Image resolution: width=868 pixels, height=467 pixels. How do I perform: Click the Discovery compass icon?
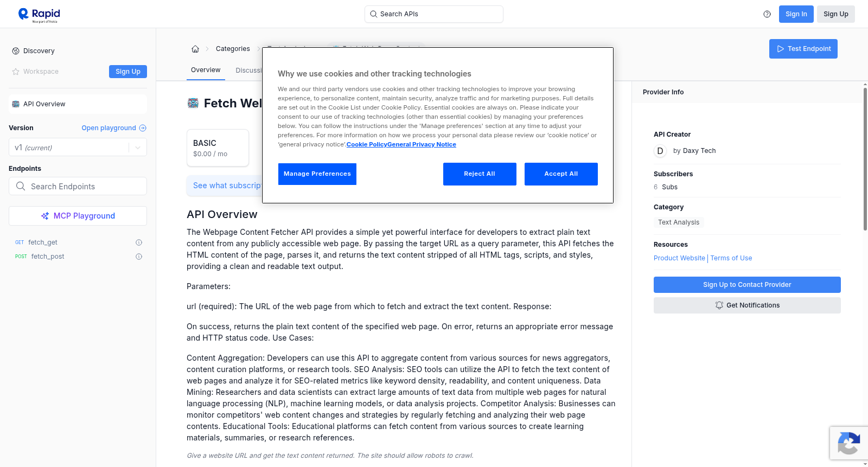[16, 51]
